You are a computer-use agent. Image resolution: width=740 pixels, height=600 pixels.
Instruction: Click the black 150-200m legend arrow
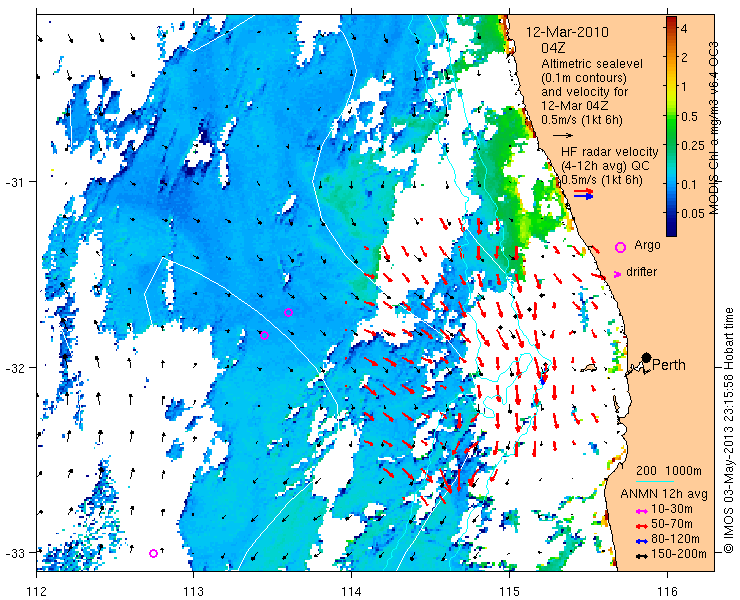coord(641,556)
